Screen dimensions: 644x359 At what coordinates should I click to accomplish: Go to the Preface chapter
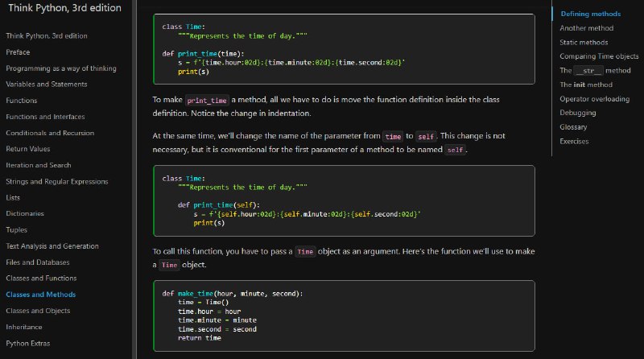point(18,52)
